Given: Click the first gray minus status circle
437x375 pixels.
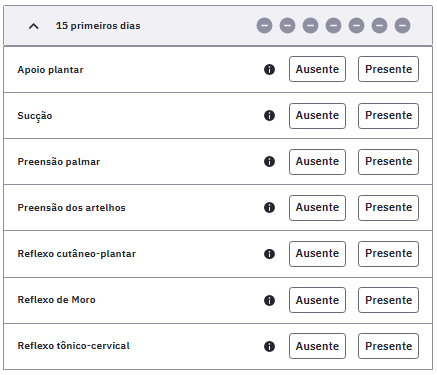Looking at the screenshot, I should (x=264, y=26).
